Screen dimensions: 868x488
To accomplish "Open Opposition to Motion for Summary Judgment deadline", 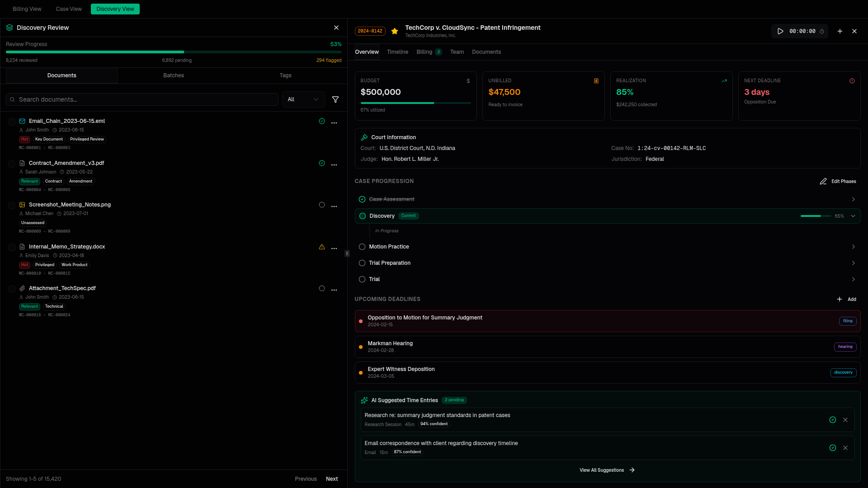I will (607, 321).
